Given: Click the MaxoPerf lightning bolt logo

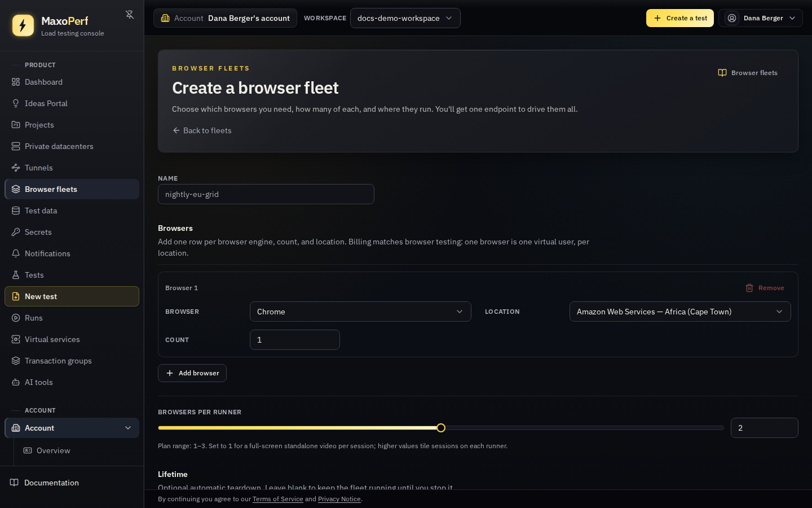Looking at the screenshot, I should tap(23, 25).
